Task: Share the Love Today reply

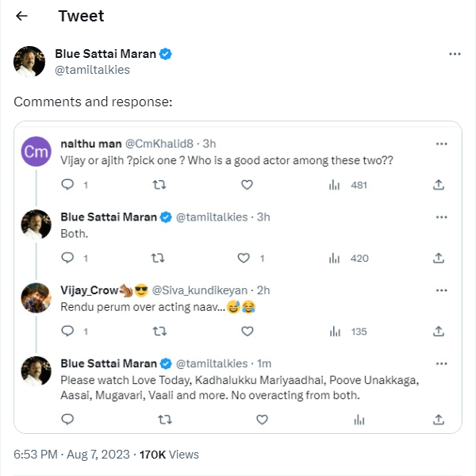Action: click(x=439, y=419)
